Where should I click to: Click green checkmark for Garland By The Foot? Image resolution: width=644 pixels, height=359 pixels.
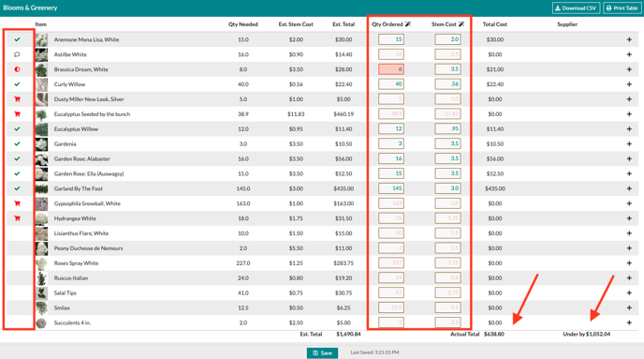pos(17,188)
